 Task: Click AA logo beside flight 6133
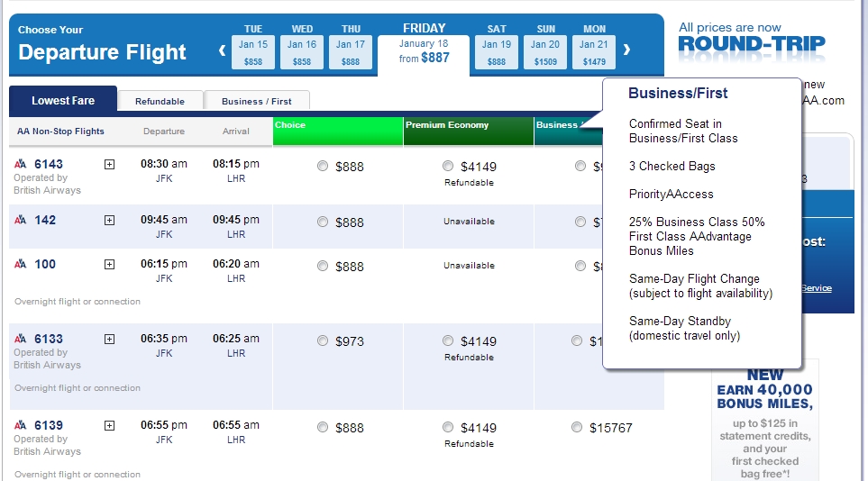click(21, 340)
